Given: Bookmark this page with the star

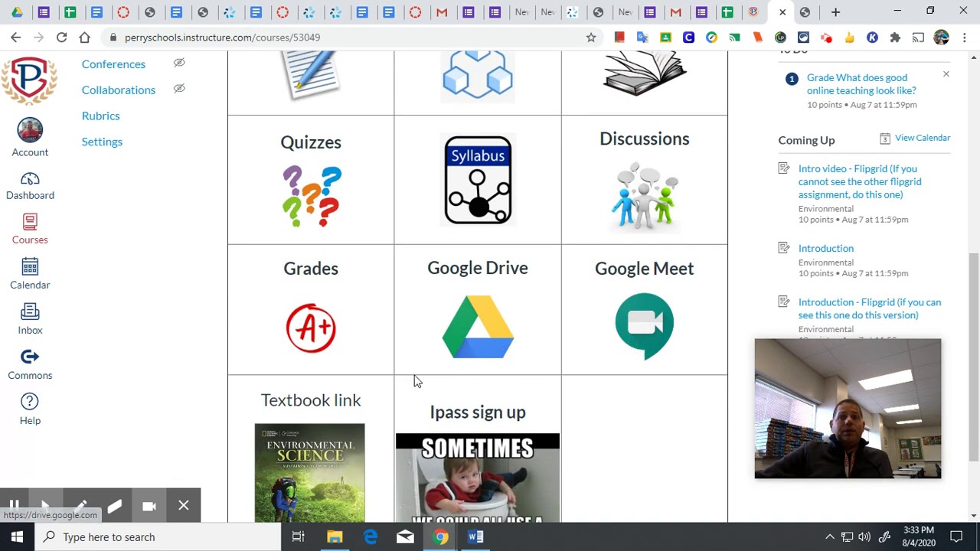Looking at the screenshot, I should (591, 37).
